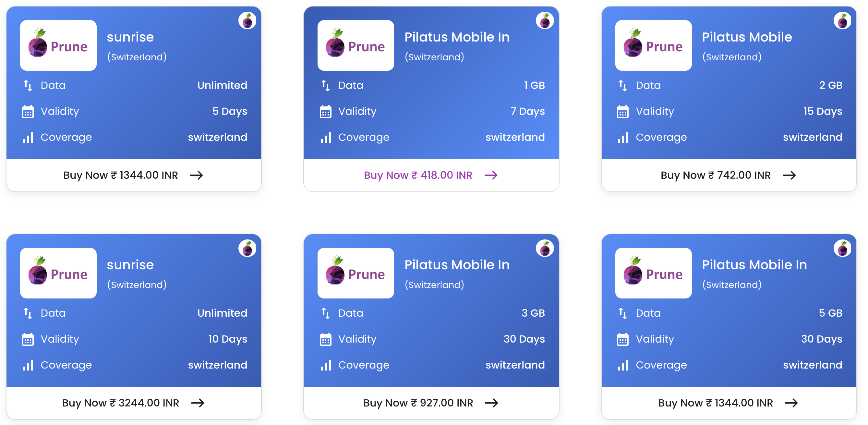Screen dimensions: 868x425
Task: Open the Prune logo on Pilatus Mobile 2 GB card
Action: (653, 45)
